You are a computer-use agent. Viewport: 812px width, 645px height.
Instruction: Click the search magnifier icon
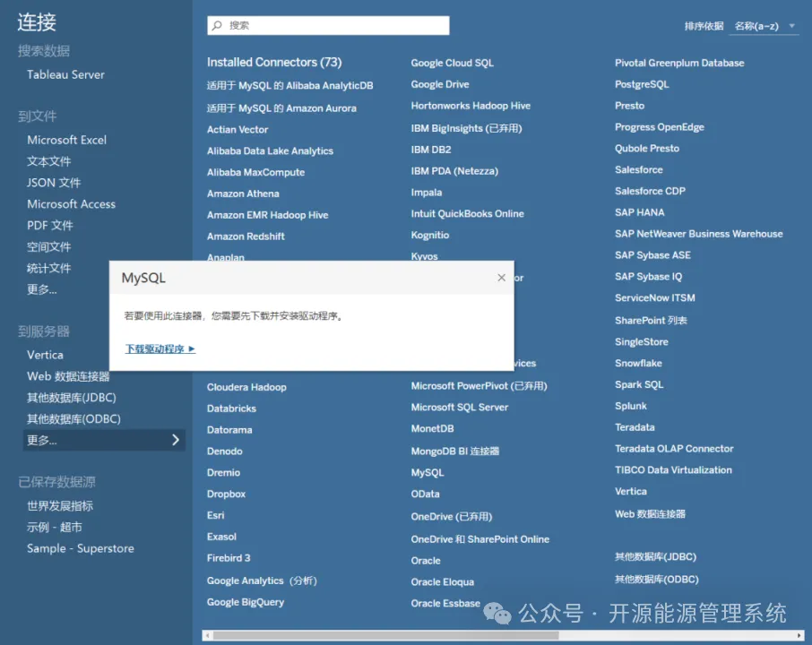pyautogui.click(x=217, y=25)
